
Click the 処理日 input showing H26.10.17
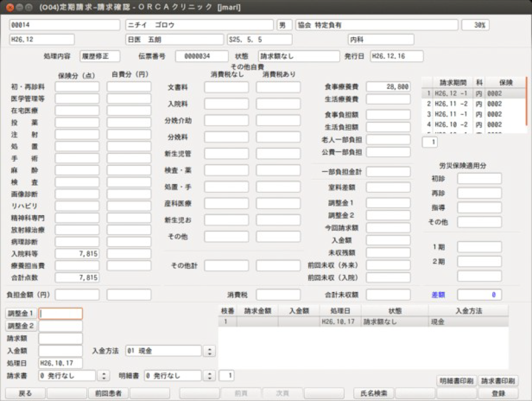tap(60, 363)
